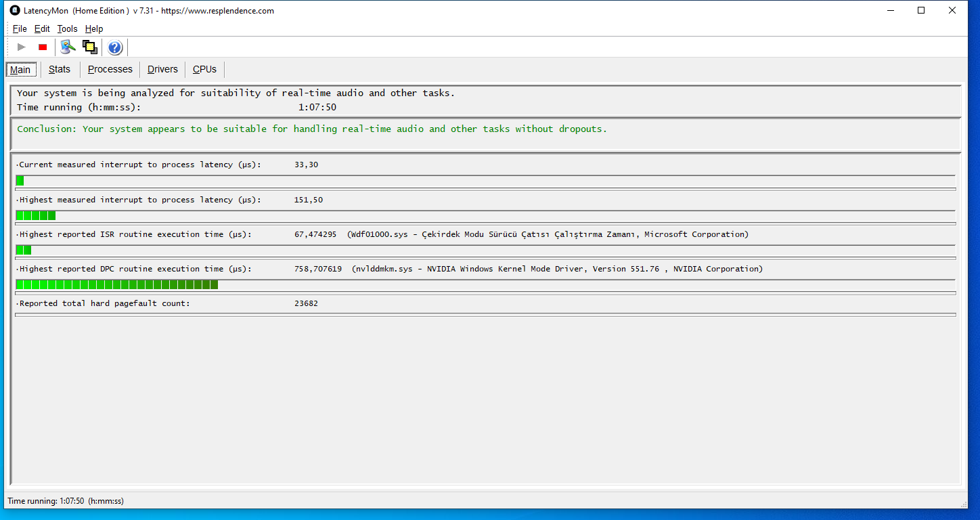The height and width of the screenshot is (520, 980).
Task: Open the Help menu
Action: [x=94, y=28]
